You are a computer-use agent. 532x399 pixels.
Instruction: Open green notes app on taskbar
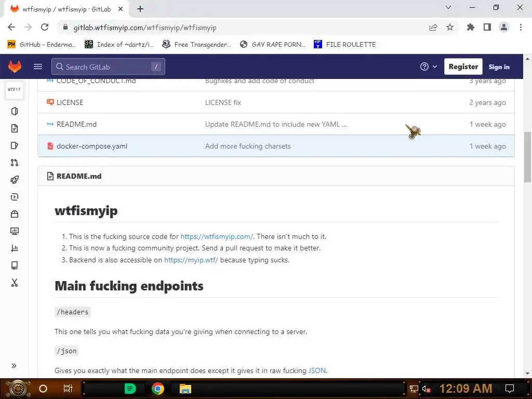(130, 389)
